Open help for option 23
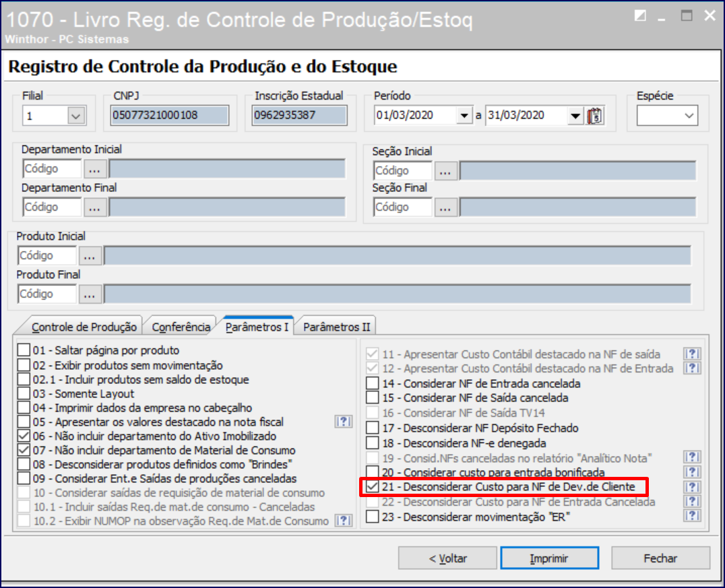 (692, 515)
